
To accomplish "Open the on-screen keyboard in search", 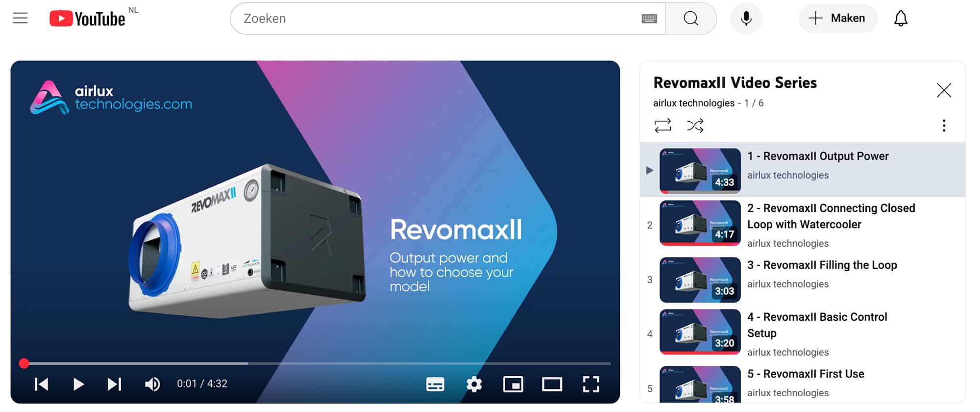I will pos(649,19).
